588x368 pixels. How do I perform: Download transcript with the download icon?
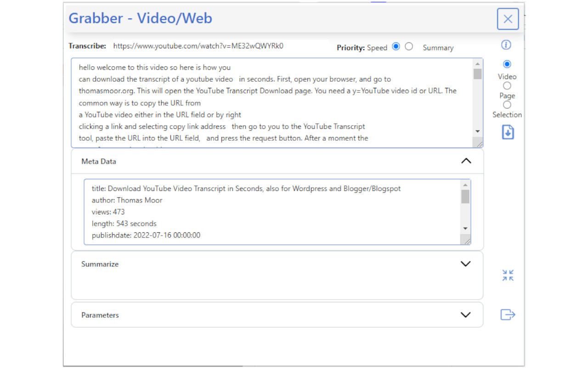tap(508, 132)
